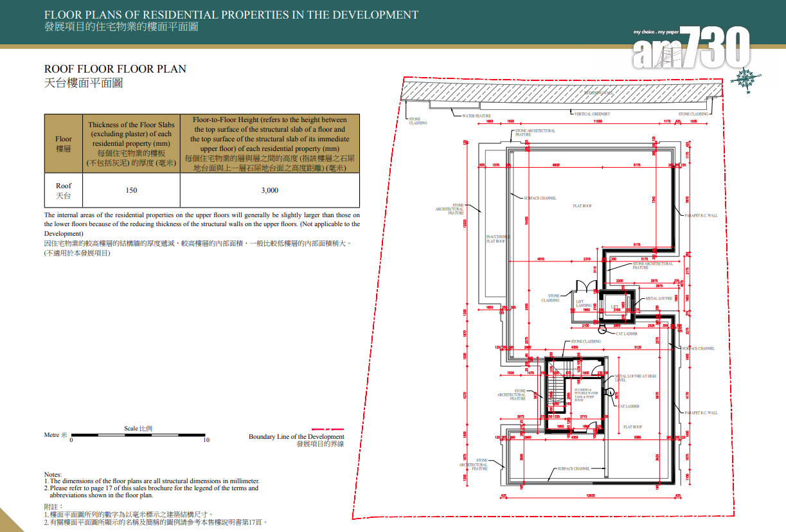Click the red dashed boundary line legend symbol
The image size is (786, 532).
click(x=327, y=429)
